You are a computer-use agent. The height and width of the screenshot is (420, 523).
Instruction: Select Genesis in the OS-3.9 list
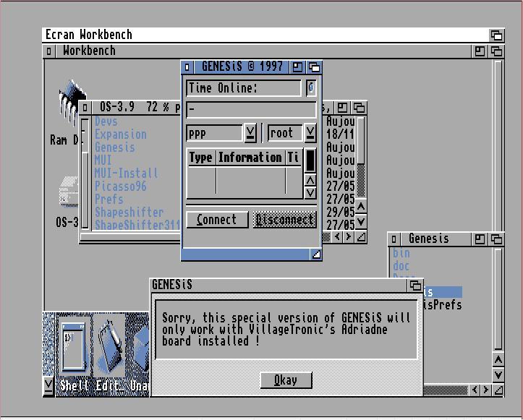115,147
